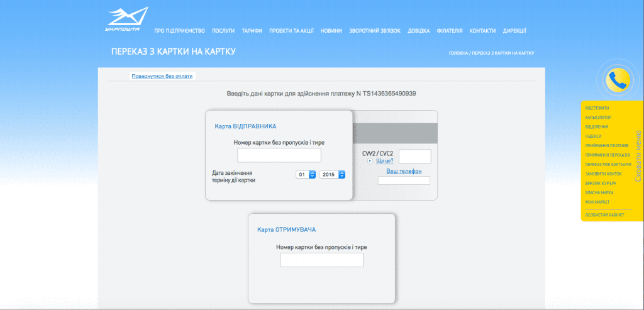Screen dimensions: 644x310
Task: Open 'ІНДЕКСИ' in the side menu
Action: coord(594,136)
